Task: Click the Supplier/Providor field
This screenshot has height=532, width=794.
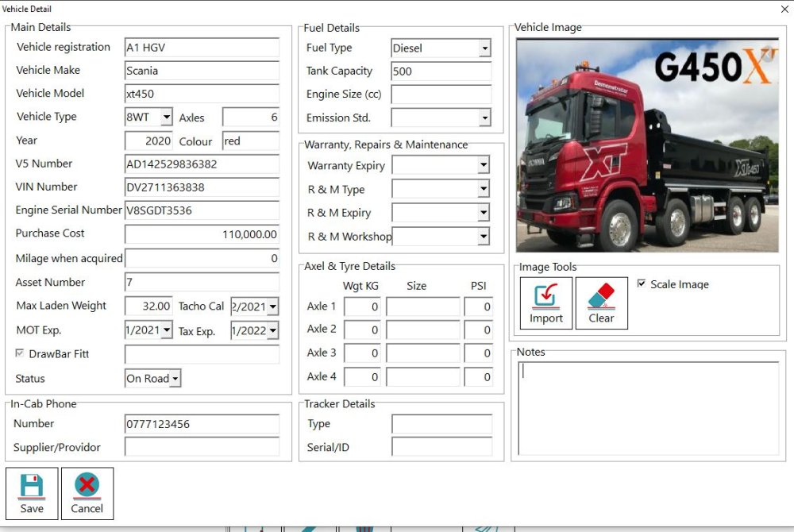Action: 202,447
